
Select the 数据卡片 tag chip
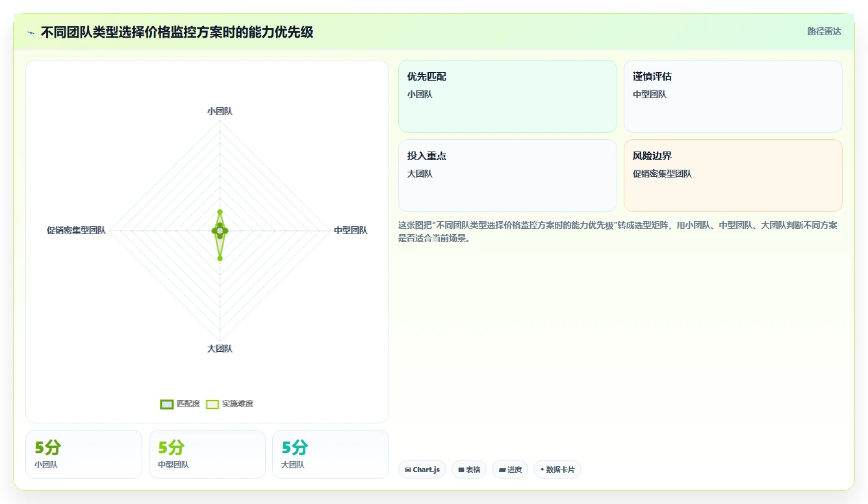pos(557,470)
